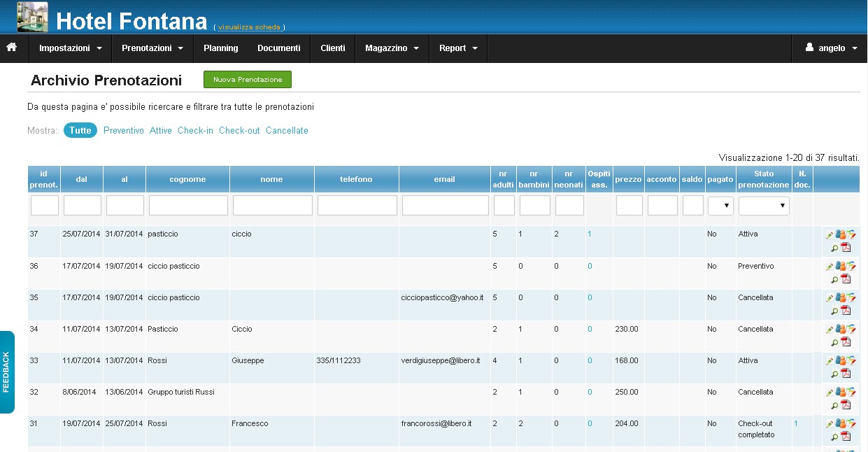Open guests icon for reservation 34
The height and width of the screenshot is (452, 868).
click(840, 330)
